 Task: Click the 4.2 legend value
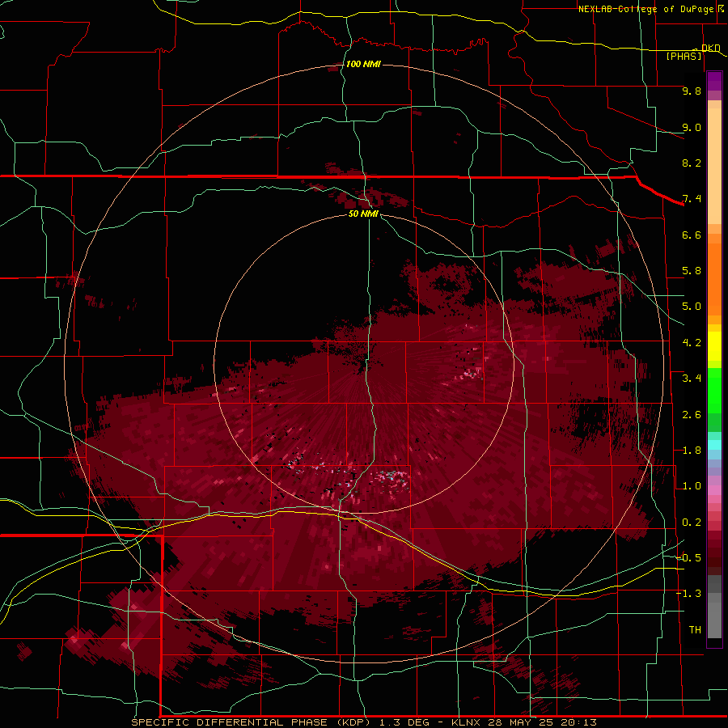click(x=692, y=343)
